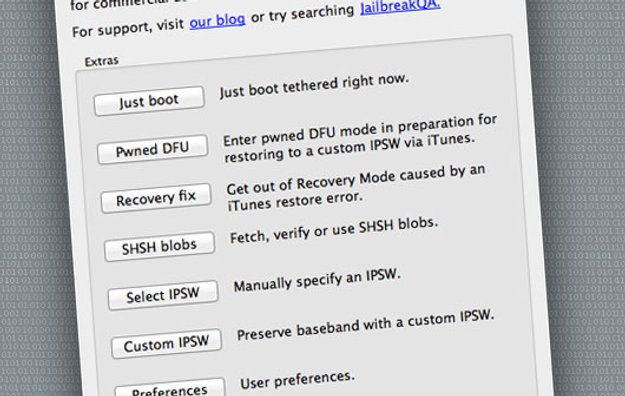Click 'Enter pwned DFU mode' description text
The width and height of the screenshot is (625, 396).
360,139
